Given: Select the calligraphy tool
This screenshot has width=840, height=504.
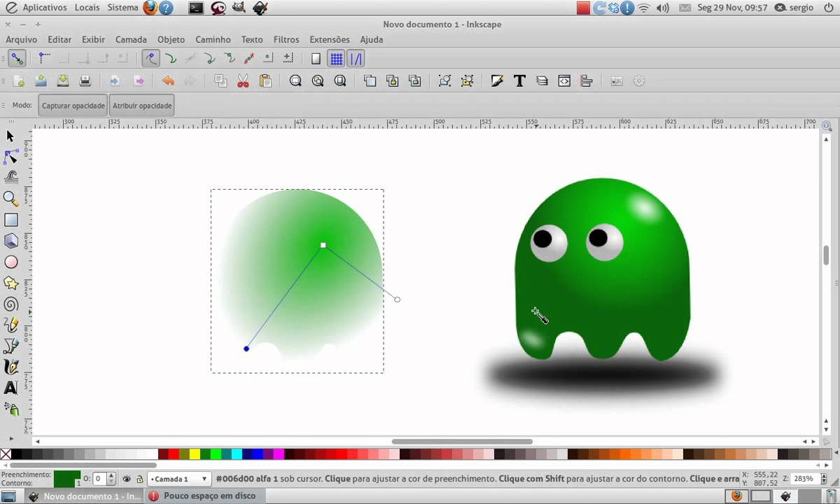Looking at the screenshot, I should [10, 367].
